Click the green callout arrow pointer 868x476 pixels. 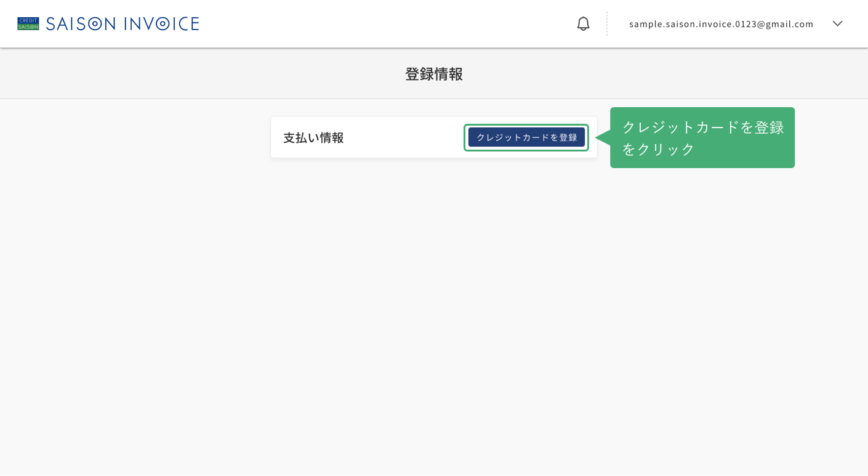[603, 137]
